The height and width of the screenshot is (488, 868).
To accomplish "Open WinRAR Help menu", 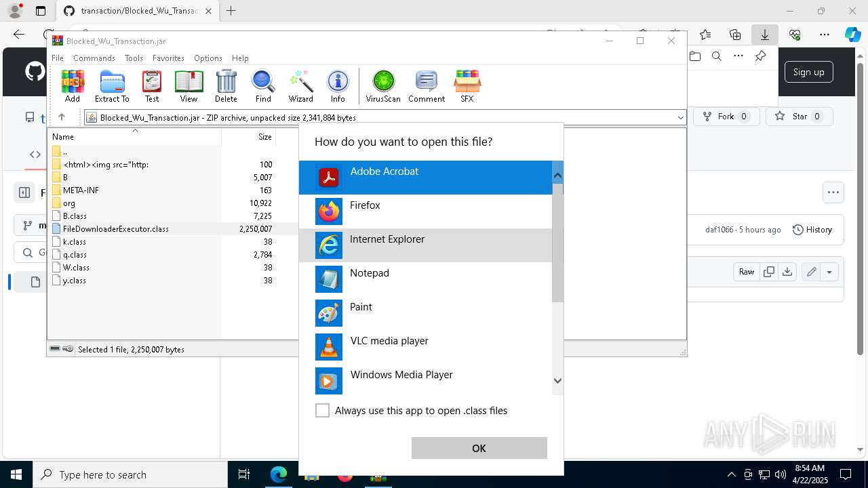I will coord(240,58).
